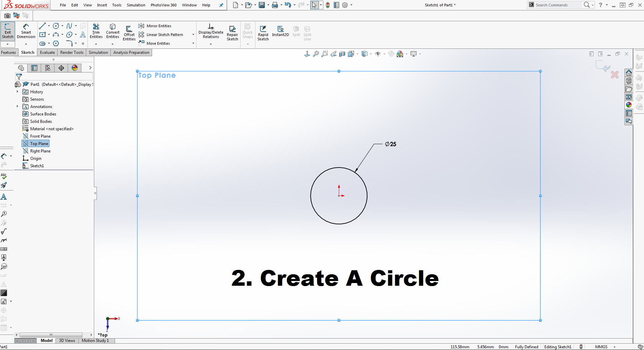Choose the Polygon sketch tool
Screen dimensions: 644x350
click(x=56, y=43)
